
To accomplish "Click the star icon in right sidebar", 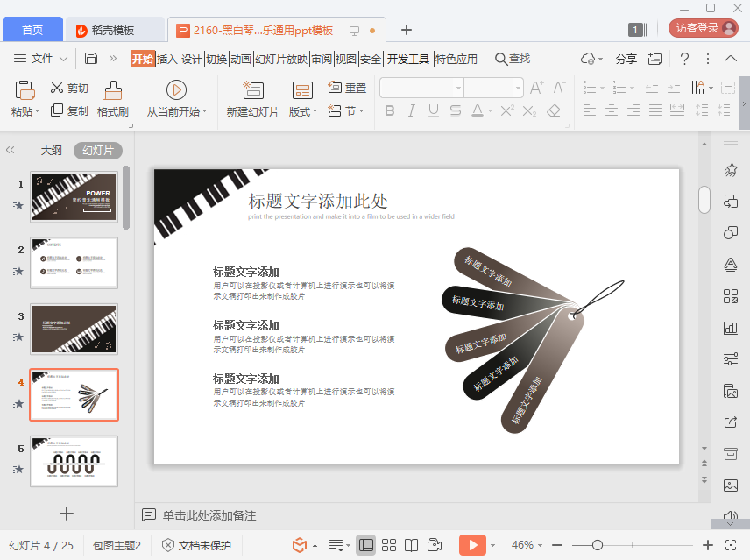I will tap(731, 170).
